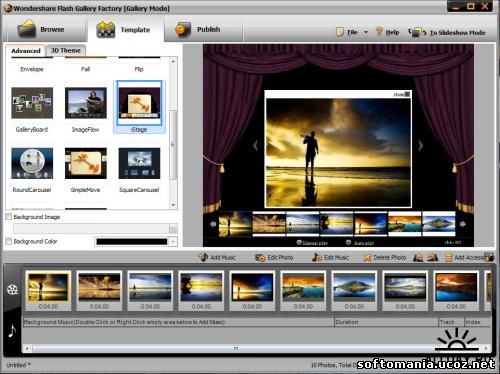This screenshot has width=500, height=374.
Task: Go to the Publish tab
Action: (204, 29)
